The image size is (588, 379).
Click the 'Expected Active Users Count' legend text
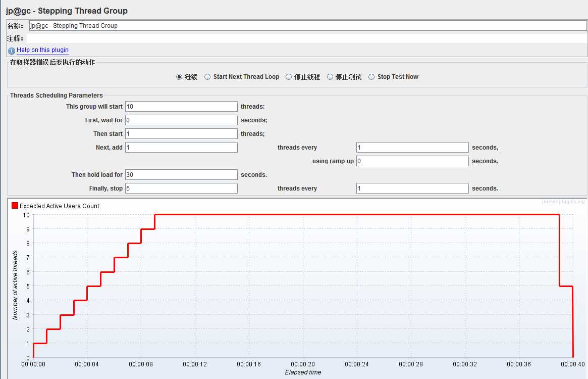click(x=59, y=206)
